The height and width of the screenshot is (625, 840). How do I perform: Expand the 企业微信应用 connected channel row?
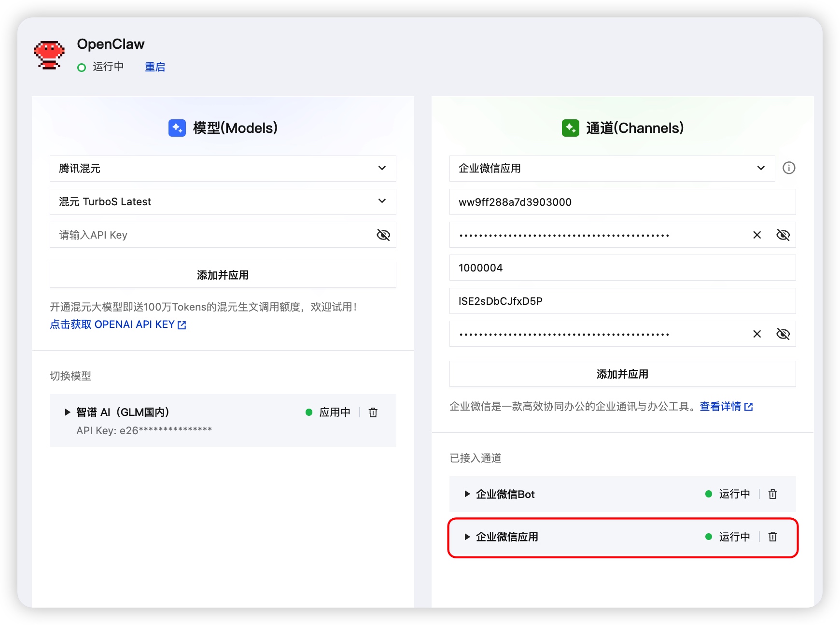coord(467,537)
